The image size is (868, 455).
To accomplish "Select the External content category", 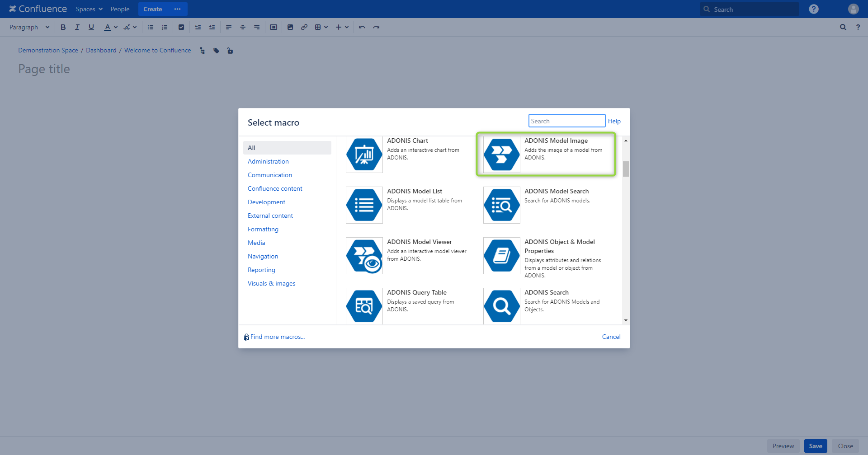I will coord(270,216).
